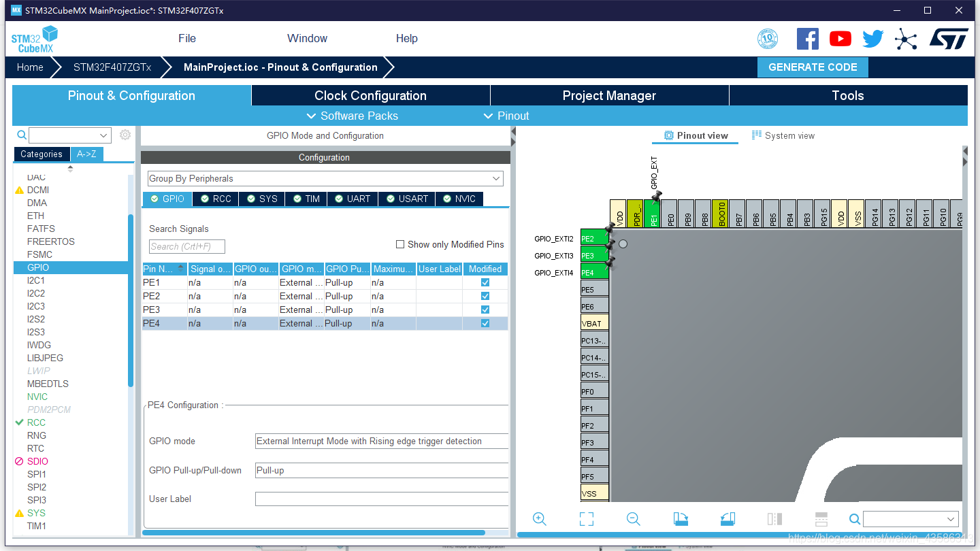This screenshot has width=980, height=551.
Task: Select NVIC in the peripheral list
Action: pos(37,397)
